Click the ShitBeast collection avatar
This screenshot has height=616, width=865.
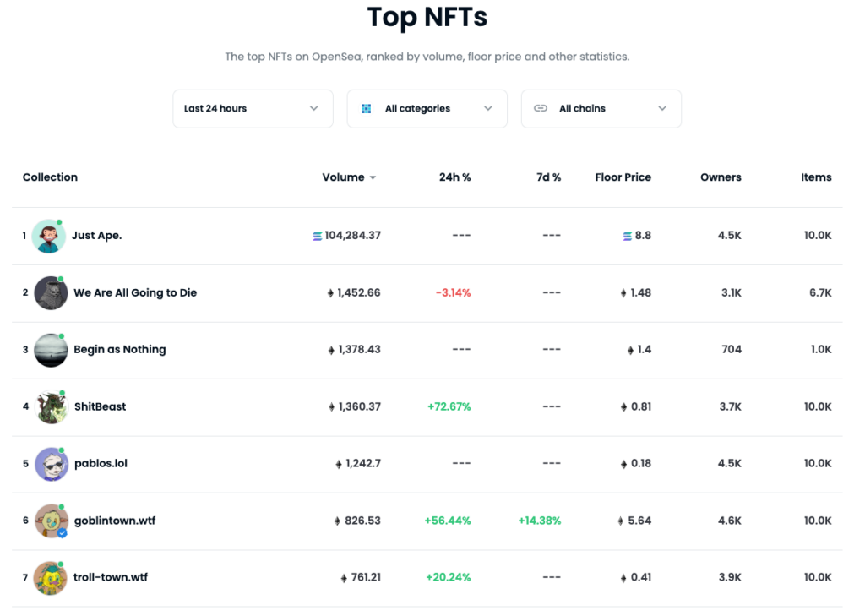[x=52, y=407]
